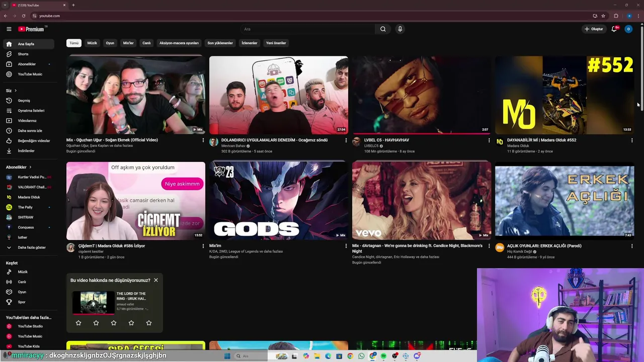Open the account avatar menu
Image resolution: width=644 pixels, height=362 pixels.
(x=628, y=29)
